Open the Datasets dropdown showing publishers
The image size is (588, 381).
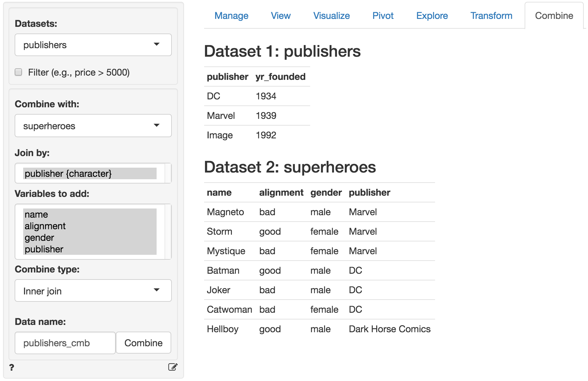[93, 45]
